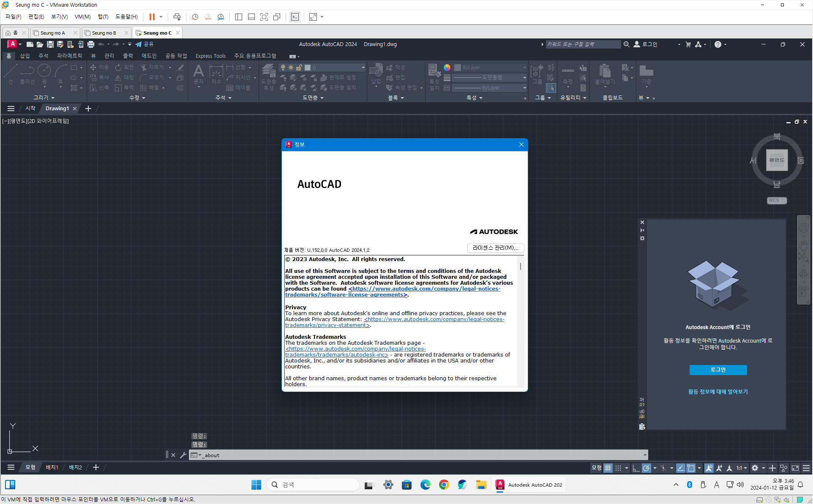Click the 붙여넣기 paste clipboard icon
This screenshot has height=504, width=813.
605,71
